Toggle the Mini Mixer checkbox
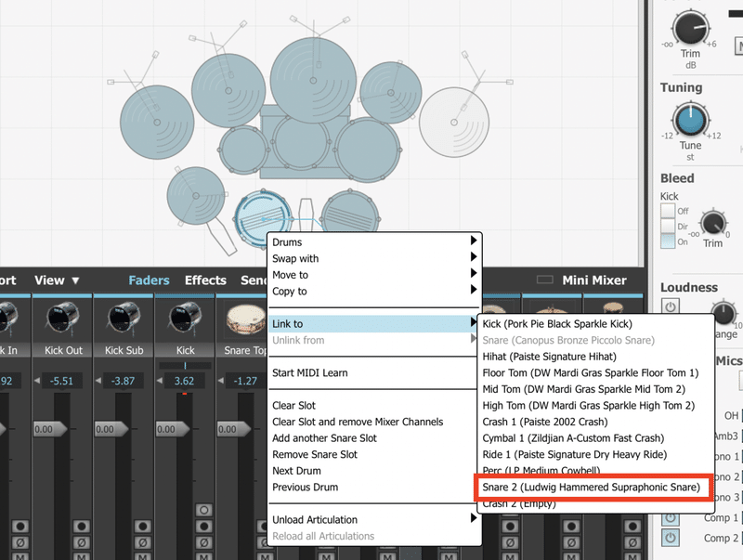The width and height of the screenshot is (743, 560). 544,280
